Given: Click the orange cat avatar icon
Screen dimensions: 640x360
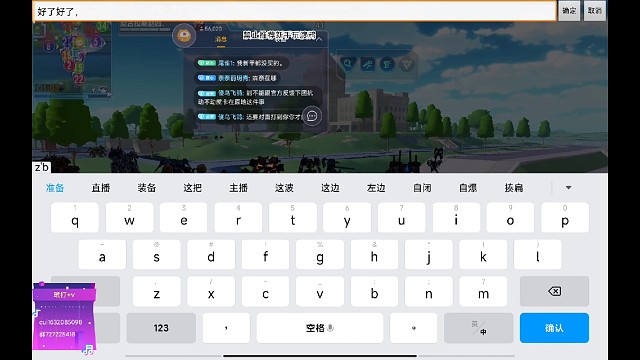Looking at the screenshot, I should 184,36.
